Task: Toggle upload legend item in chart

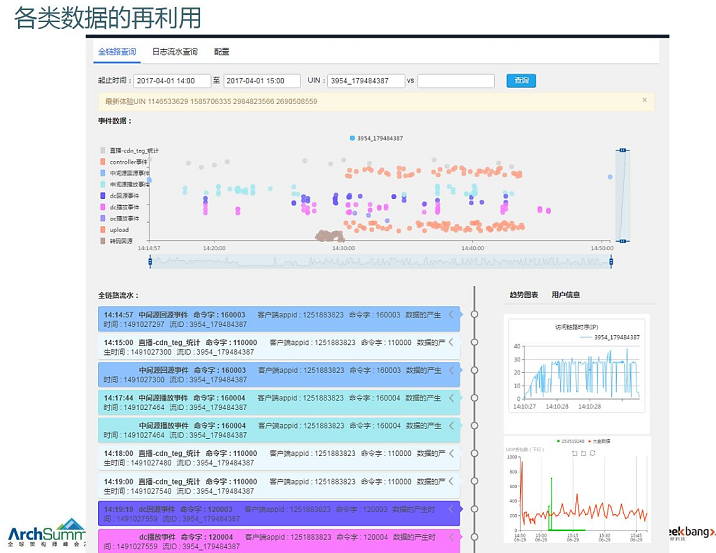Action: click(x=103, y=229)
